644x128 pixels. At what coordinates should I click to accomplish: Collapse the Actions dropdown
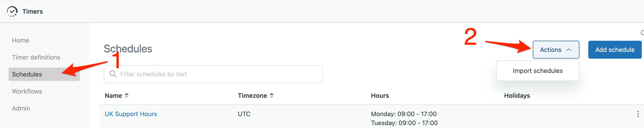click(x=556, y=50)
